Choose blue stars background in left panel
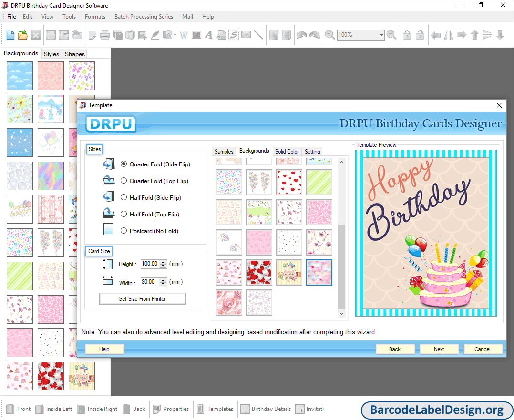Image resolution: width=514 pixels, height=420 pixels. tap(20, 143)
